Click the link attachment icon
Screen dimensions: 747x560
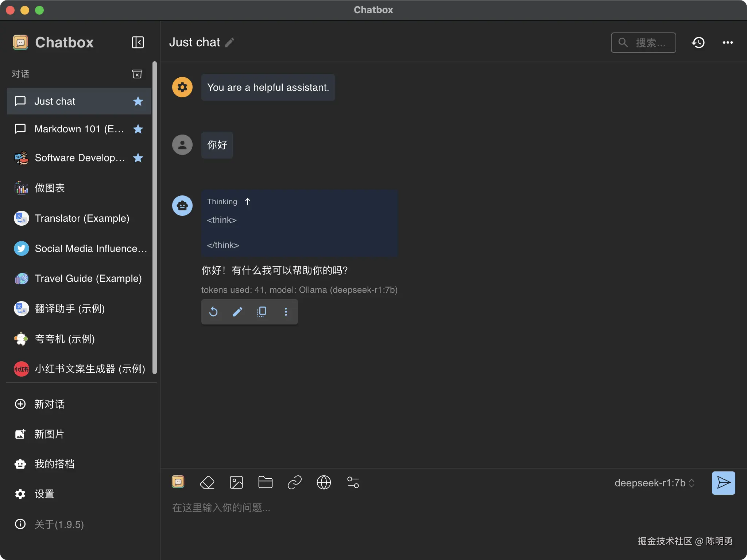(294, 482)
